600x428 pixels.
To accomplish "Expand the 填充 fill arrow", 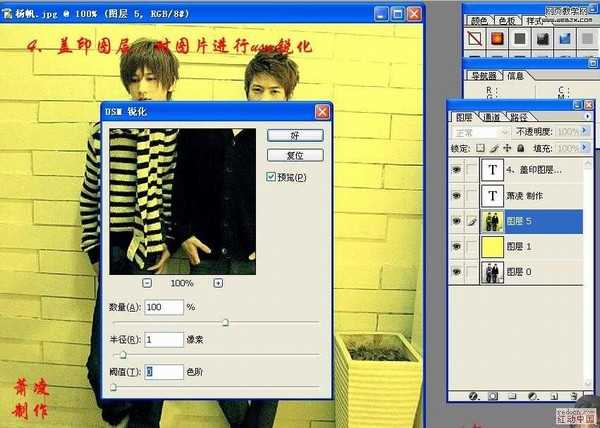I will pyautogui.click(x=587, y=148).
